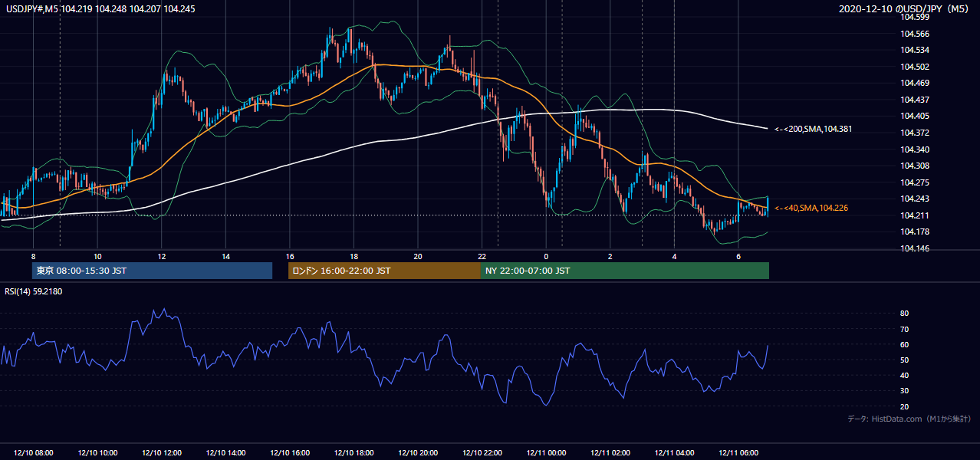This screenshot has width=980, height=460.
Task: Click RSI scale value 80
Action: (904, 314)
